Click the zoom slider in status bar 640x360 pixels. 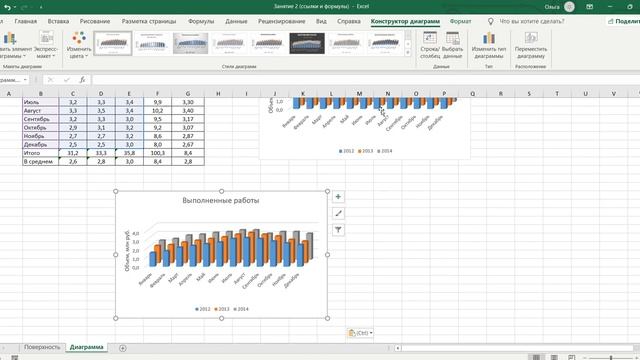(x=611, y=358)
